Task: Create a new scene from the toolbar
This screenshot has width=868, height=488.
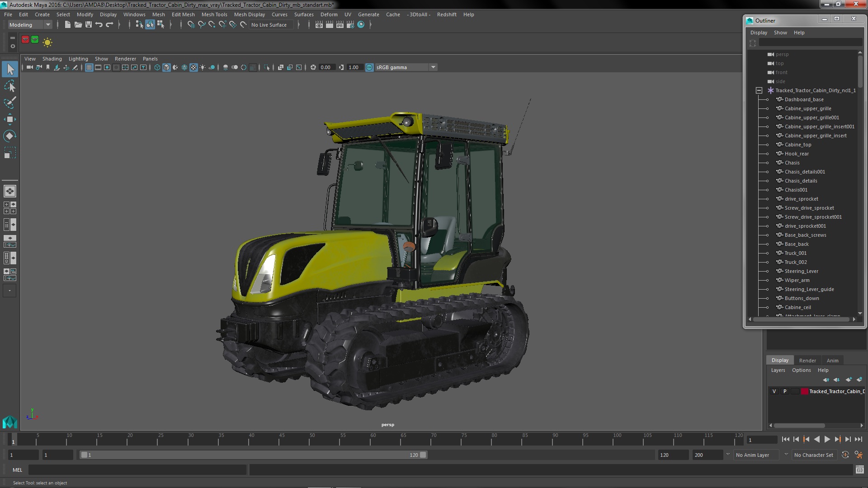Action: tap(67, 24)
